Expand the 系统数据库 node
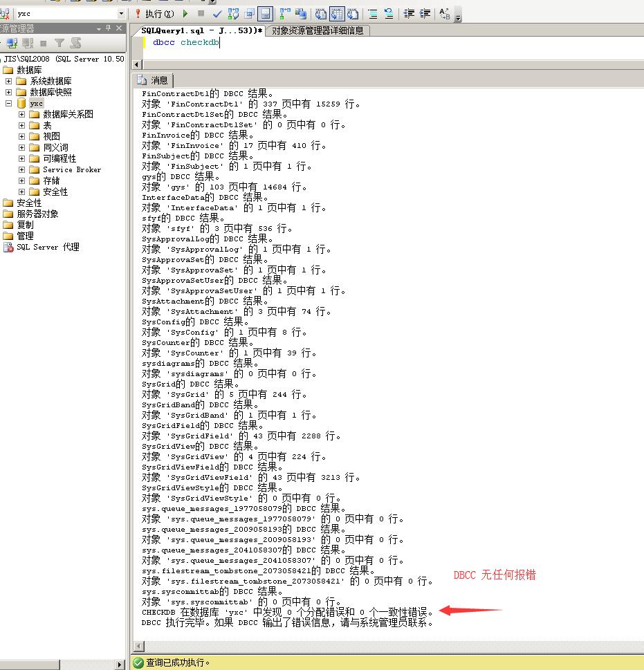The width and height of the screenshot is (644, 670). coord(8,81)
